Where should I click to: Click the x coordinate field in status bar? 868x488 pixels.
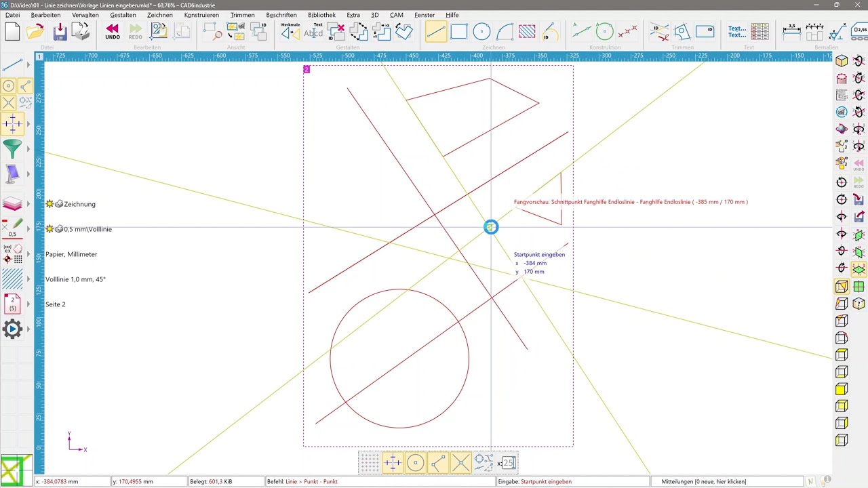pyautogui.click(x=73, y=481)
